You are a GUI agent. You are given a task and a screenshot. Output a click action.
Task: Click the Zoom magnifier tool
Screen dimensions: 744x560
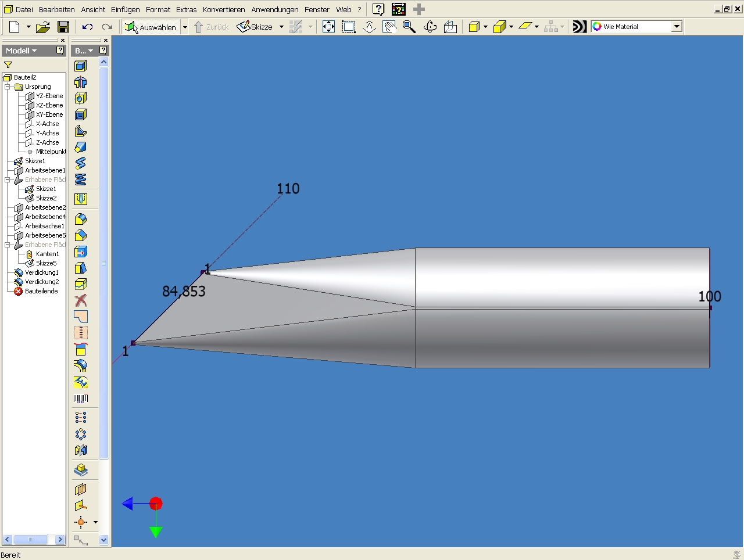[x=409, y=27]
